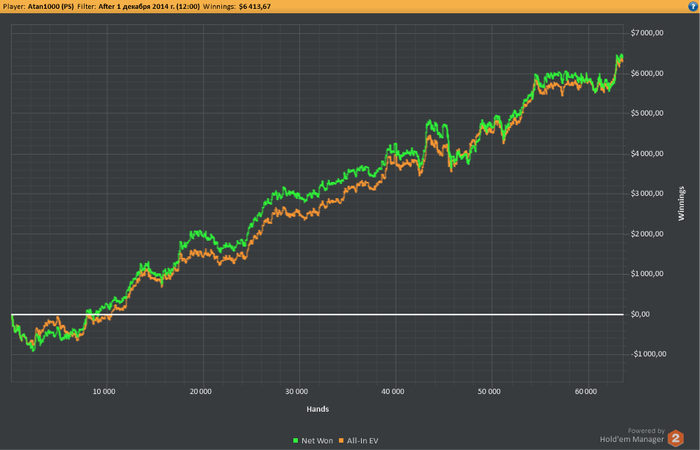
Task: Click the 20 000 hands axis label
Action: (200, 392)
